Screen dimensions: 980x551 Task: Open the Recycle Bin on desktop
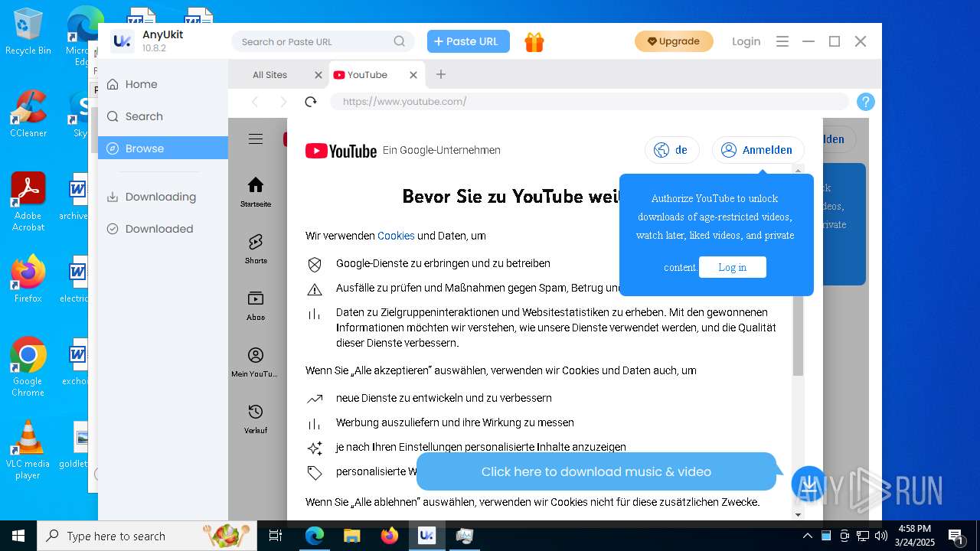(x=28, y=31)
